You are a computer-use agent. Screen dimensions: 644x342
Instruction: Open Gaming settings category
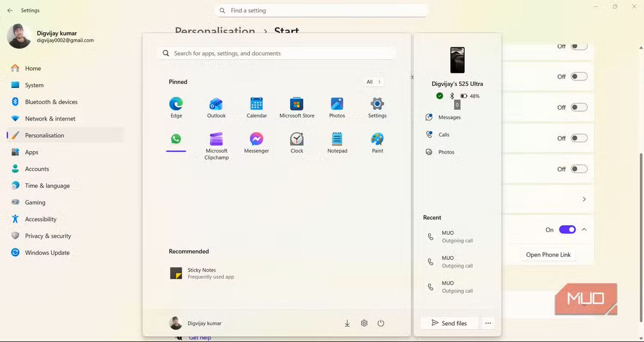tap(64, 202)
